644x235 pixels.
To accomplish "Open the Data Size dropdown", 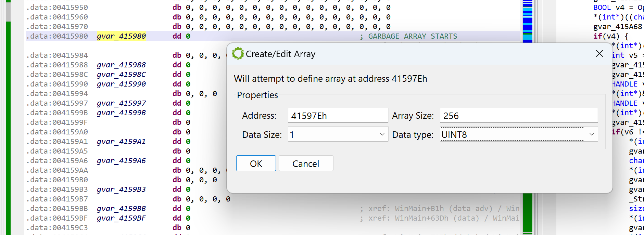I will pos(338,134).
